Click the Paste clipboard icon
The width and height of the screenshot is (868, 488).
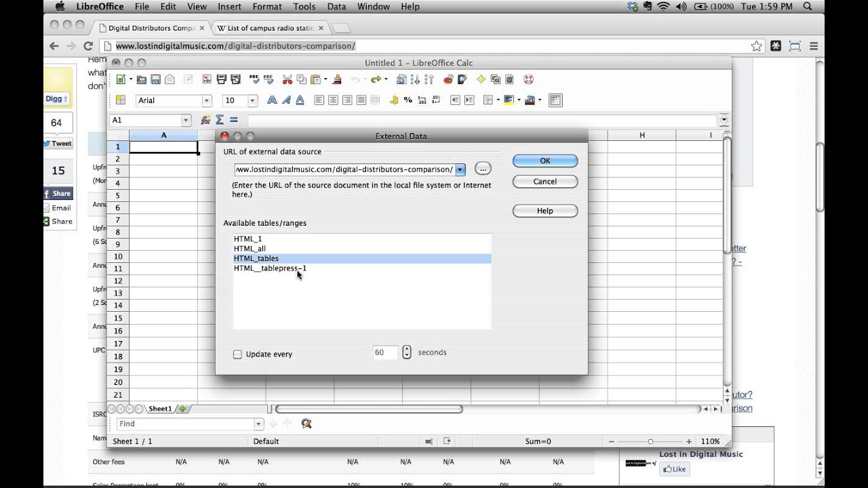click(x=315, y=79)
